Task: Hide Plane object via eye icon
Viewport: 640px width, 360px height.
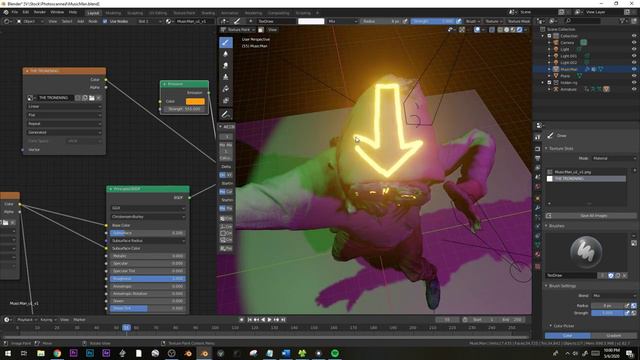Action: click(x=634, y=76)
